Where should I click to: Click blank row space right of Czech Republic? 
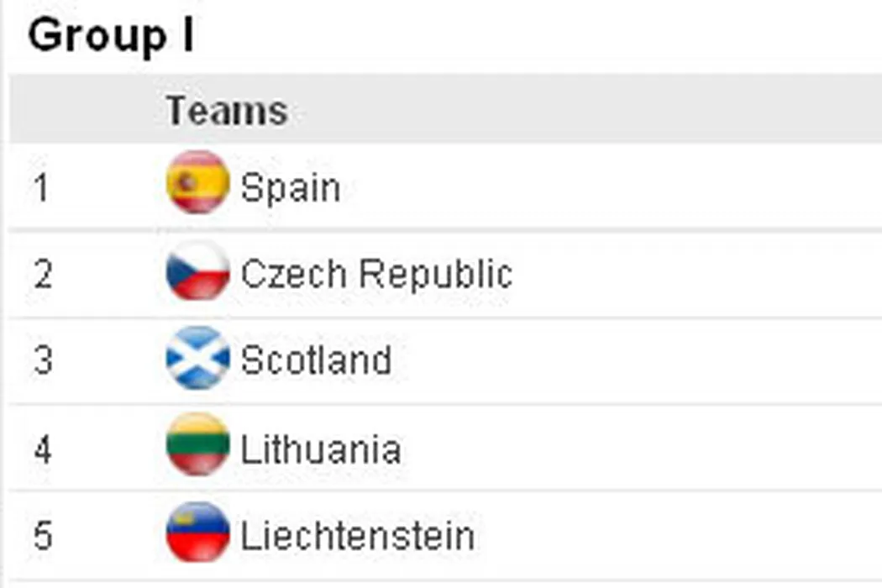[x=697, y=274]
